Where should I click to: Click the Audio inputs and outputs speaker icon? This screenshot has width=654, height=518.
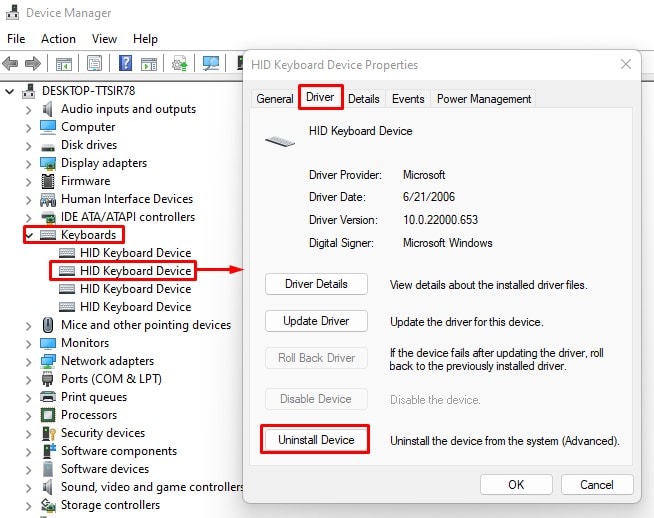(x=48, y=109)
